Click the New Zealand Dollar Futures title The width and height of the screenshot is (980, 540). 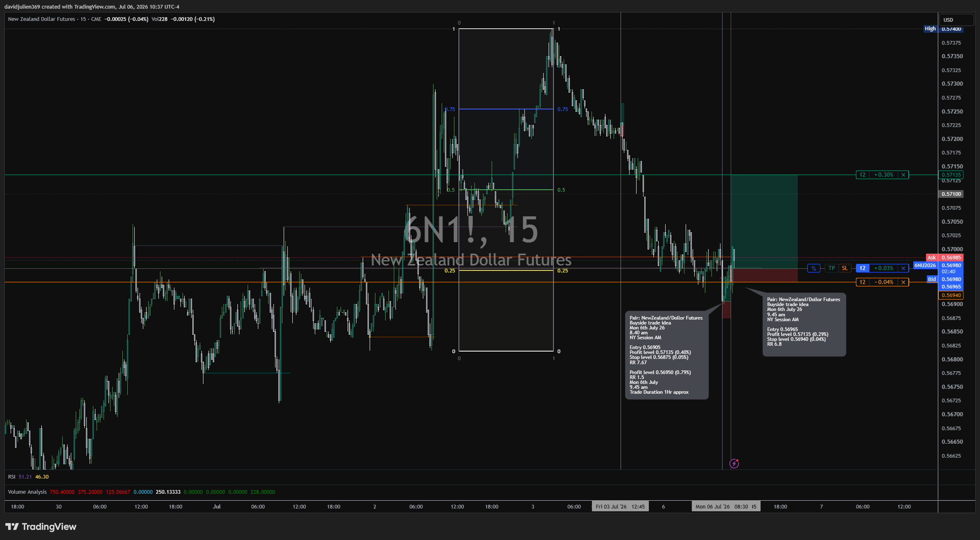click(41, 19)
